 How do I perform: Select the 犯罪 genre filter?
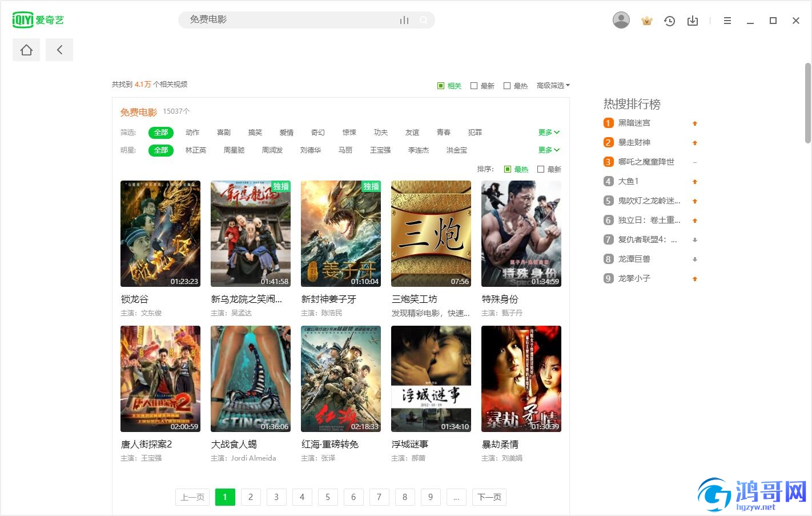pyautogui.click(x=475, y=133)
